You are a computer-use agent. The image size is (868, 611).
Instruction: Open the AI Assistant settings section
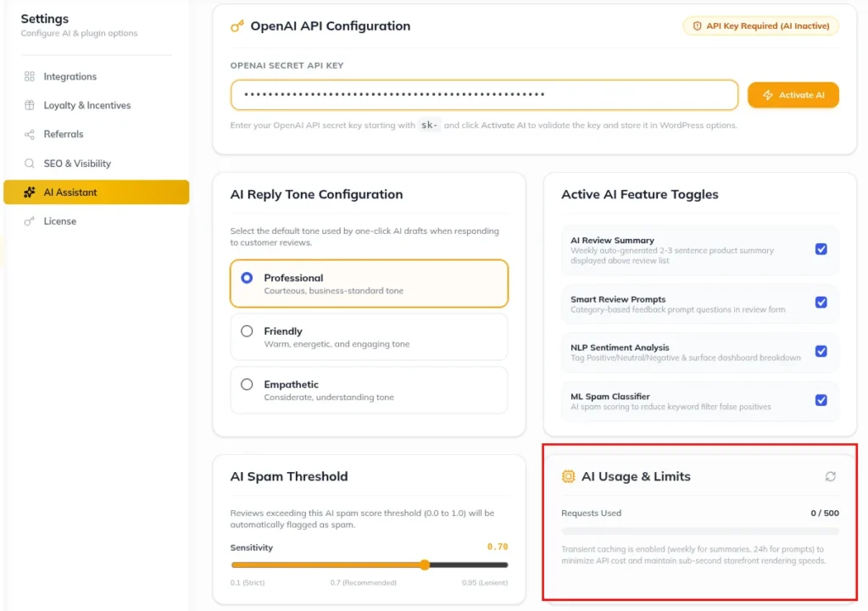tap(97, 192)
